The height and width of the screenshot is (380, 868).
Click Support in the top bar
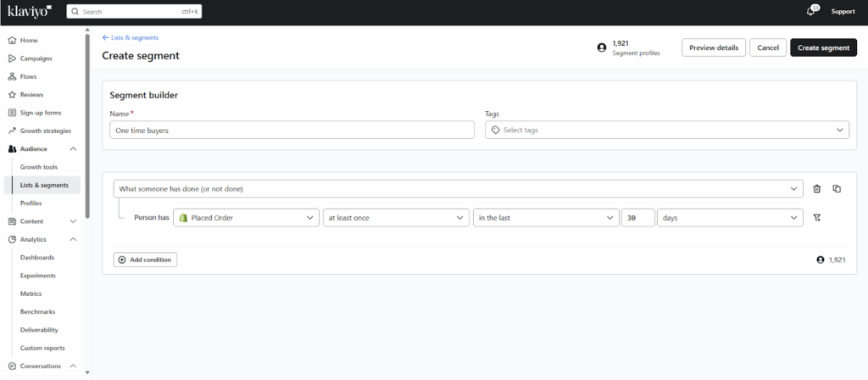pyautogui.click(x=843, y=12)
